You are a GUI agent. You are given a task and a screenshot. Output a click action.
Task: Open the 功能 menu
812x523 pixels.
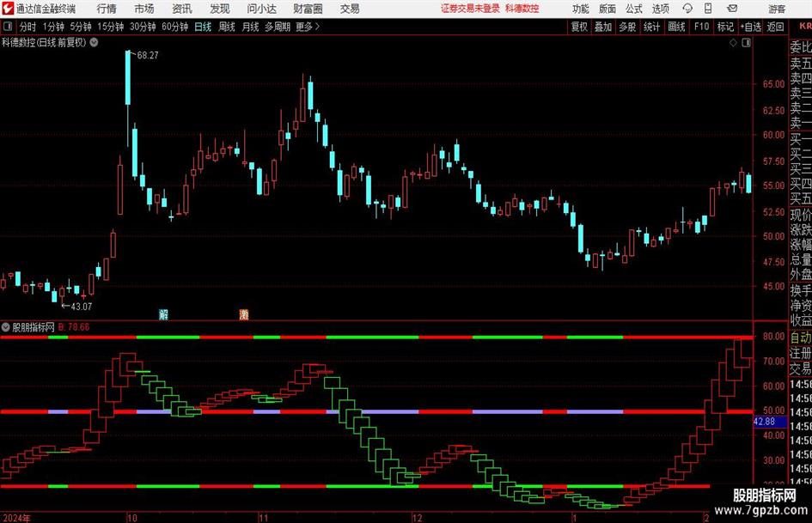[x=581, y=9]
